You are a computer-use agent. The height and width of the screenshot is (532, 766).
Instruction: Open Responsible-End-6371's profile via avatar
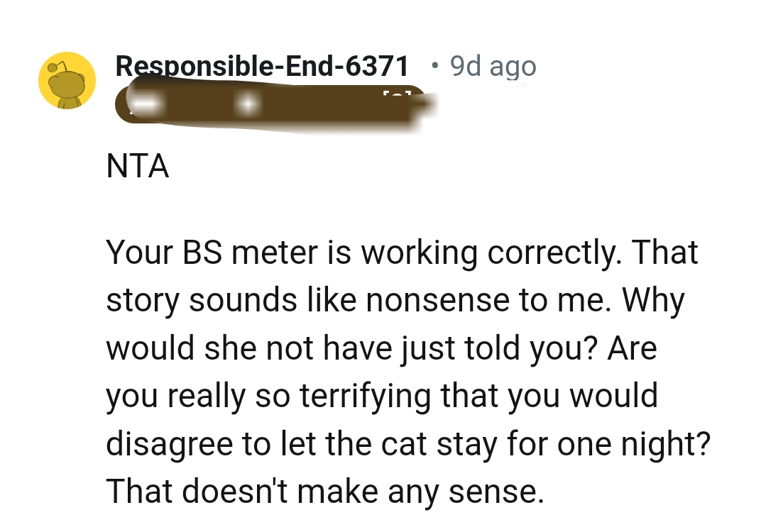coord(66,79)
